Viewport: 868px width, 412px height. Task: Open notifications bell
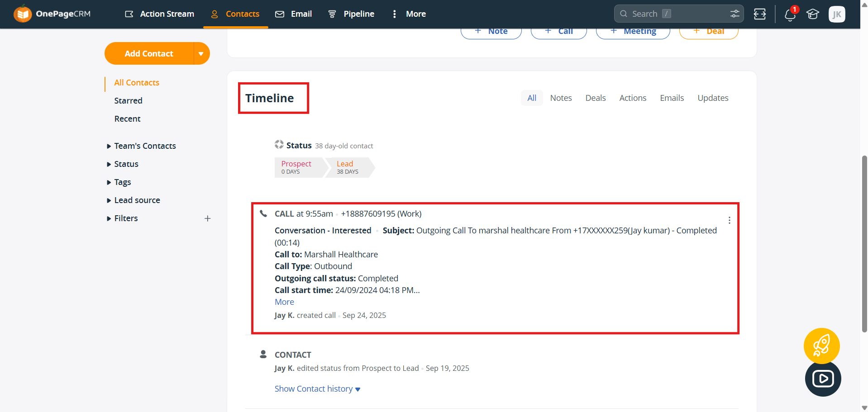coord(790,14)
